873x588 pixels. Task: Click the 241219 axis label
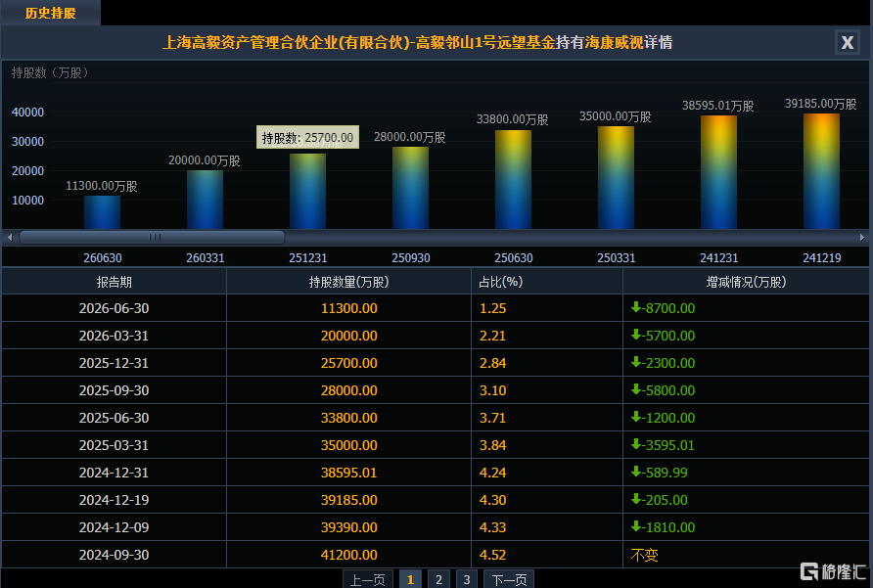822,258
